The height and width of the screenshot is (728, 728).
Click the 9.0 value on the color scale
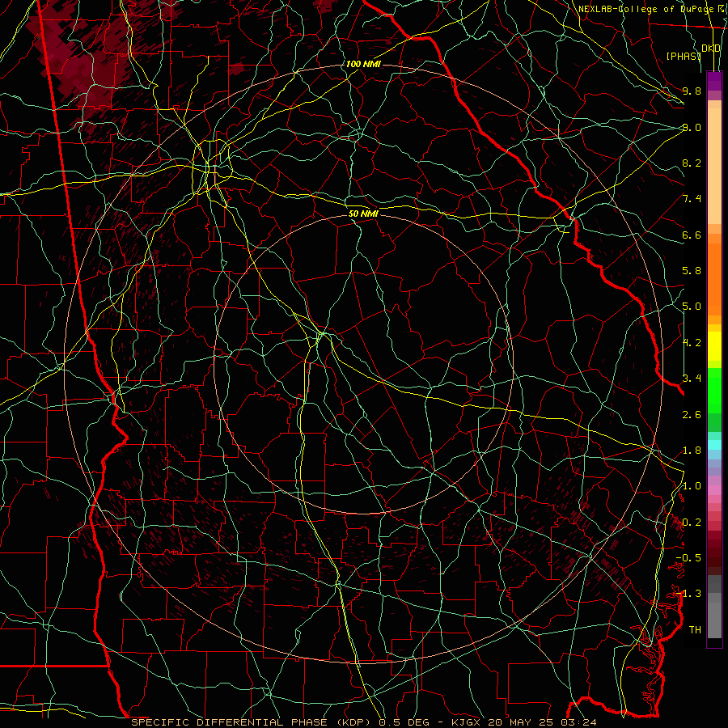(692, 127)
